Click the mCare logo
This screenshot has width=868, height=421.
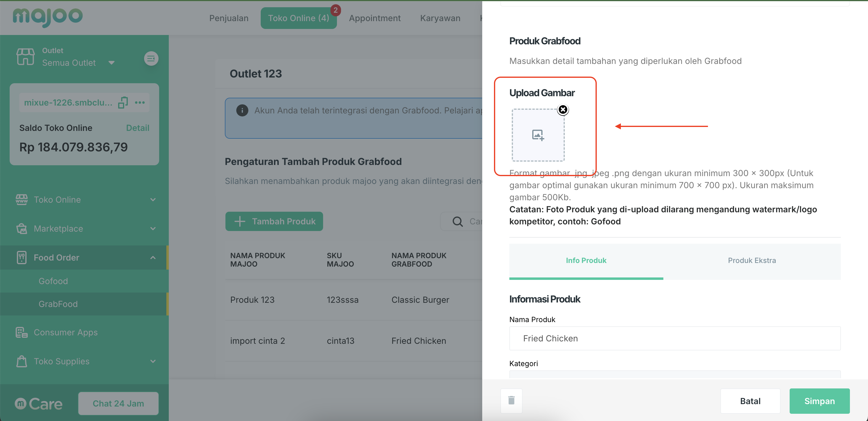point(39,404)
